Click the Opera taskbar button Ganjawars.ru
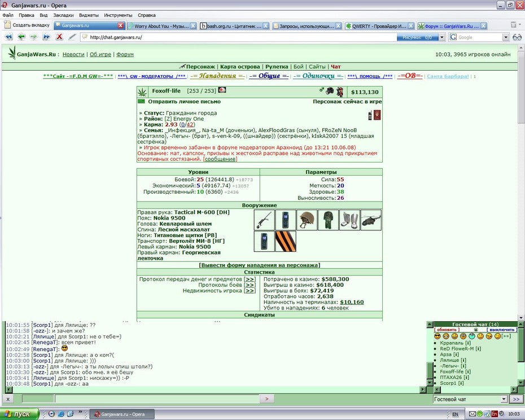Viewport: 525px width, 420px height. [x=122, y=414]
